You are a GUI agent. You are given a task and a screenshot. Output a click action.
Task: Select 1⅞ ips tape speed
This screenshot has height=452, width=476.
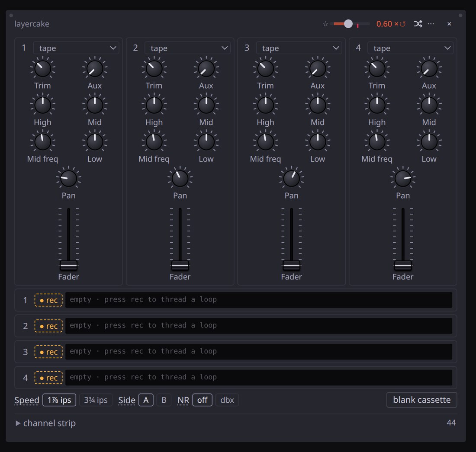tap(59, 400)
